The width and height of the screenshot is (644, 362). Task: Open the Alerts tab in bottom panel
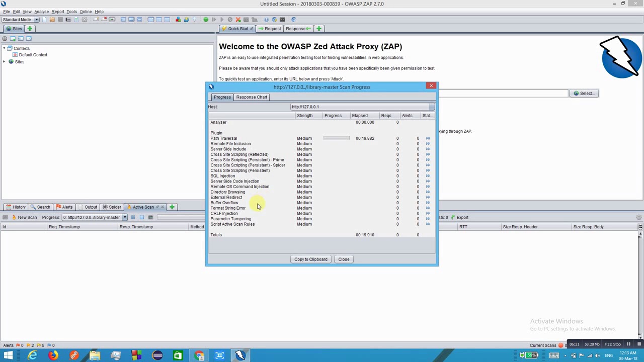(64, 207)
